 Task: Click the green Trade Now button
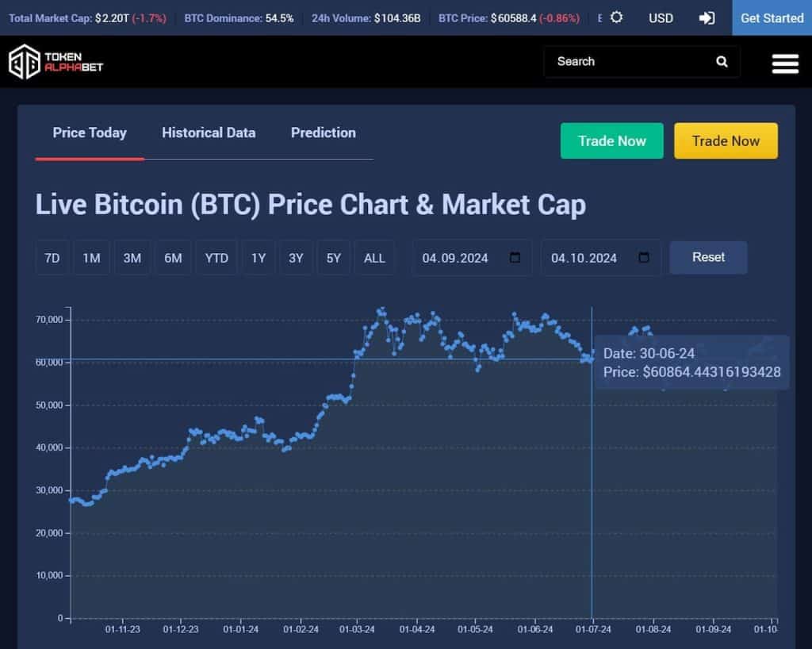tap(611, 140)
